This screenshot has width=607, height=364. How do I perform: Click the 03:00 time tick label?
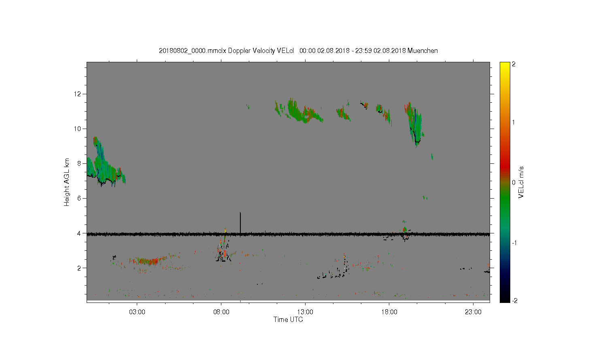(137, 312)
